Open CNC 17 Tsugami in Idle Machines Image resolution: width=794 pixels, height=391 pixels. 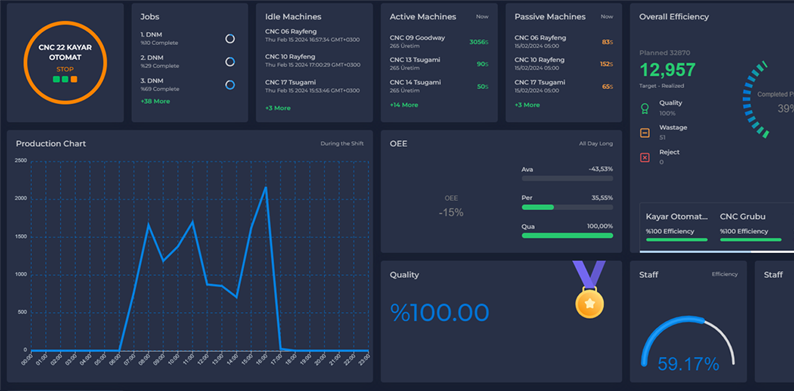tap(312, 86)
